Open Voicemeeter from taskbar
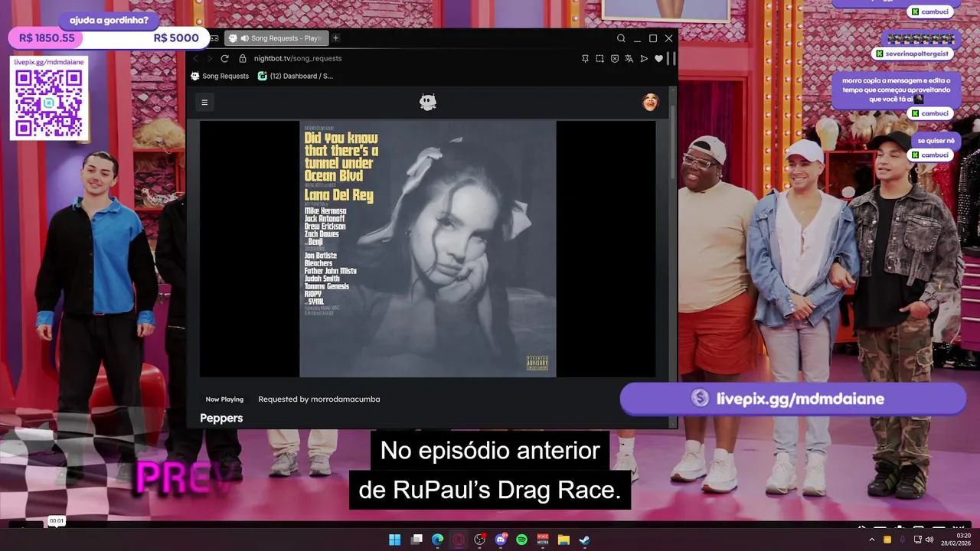 543,540
